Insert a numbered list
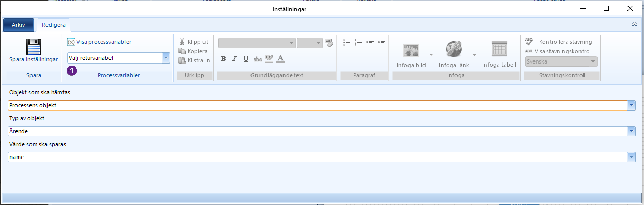This screenshot has height=205, width=644. (358, 42)
